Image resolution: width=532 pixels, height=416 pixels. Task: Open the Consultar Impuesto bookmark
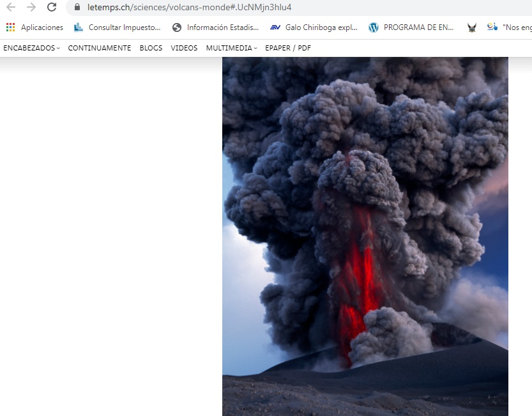tap(118, 27)
